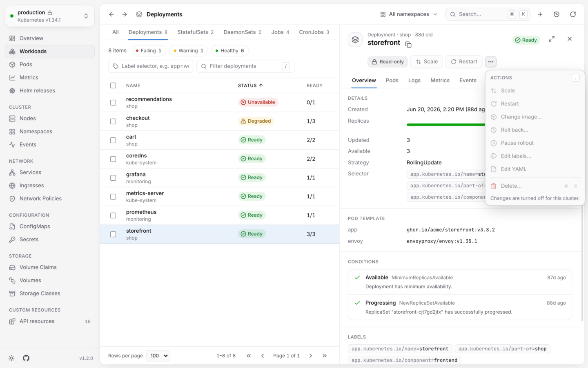Go to next page chevron
The width and height of the screenshot is (588, 368).
(311, 356)
